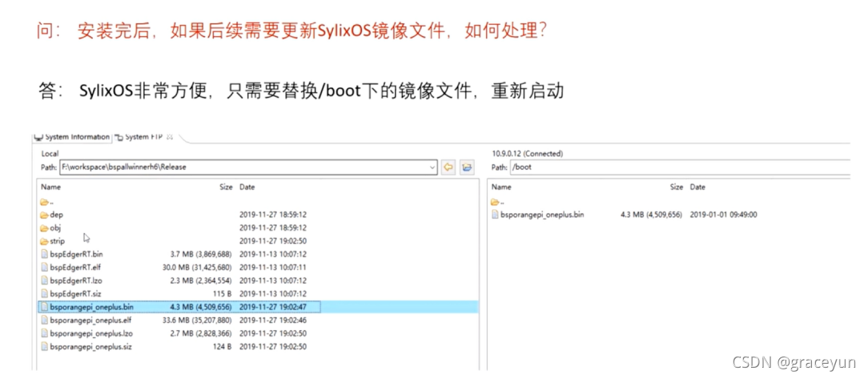Click the local Path input field
The height and width of the screenshot is (379, 868).
tap(248, 167)
